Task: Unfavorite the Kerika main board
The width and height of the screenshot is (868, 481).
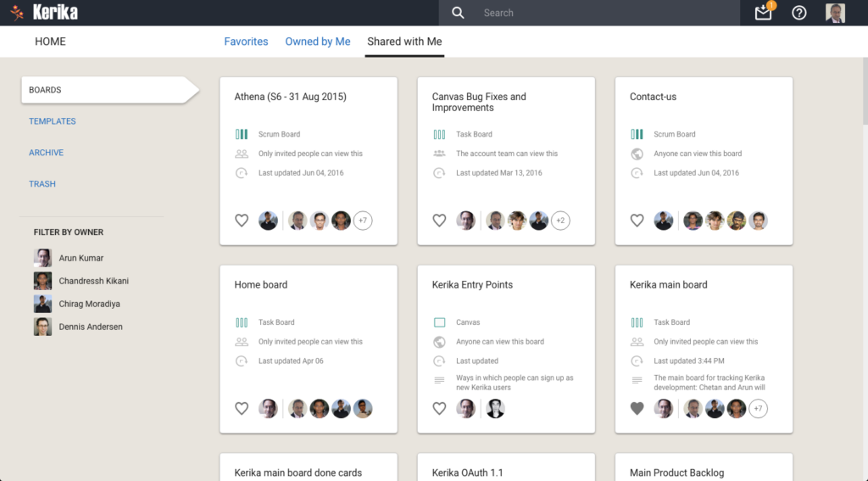Action: point(637,408)
